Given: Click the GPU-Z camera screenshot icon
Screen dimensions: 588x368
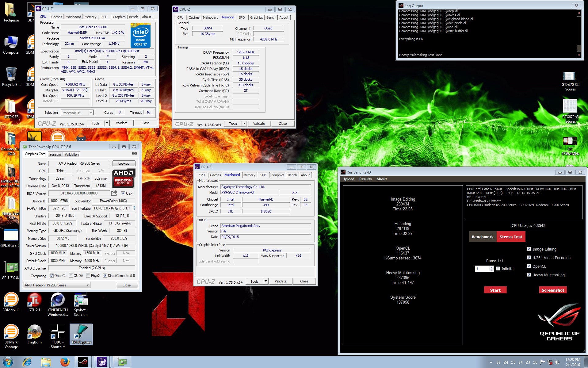Looking at the screenshot, I should click(134, 153).
